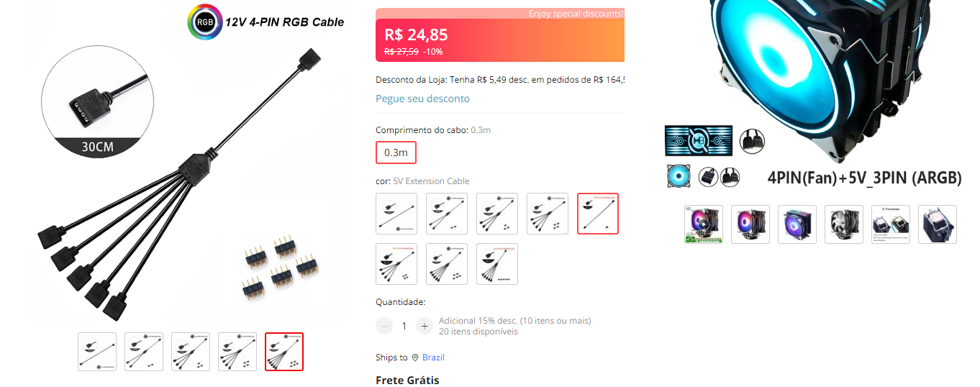Show the last cooler heatsink thumbnail
980x387 pixels.
pyautogui.click(x=938, y=224)
